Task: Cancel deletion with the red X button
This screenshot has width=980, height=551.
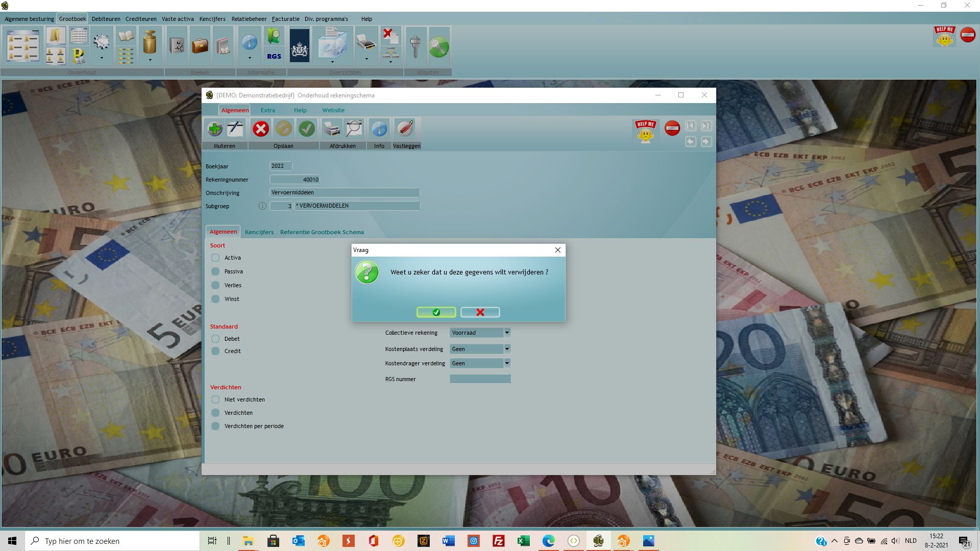Action: (x=480, y=312)
